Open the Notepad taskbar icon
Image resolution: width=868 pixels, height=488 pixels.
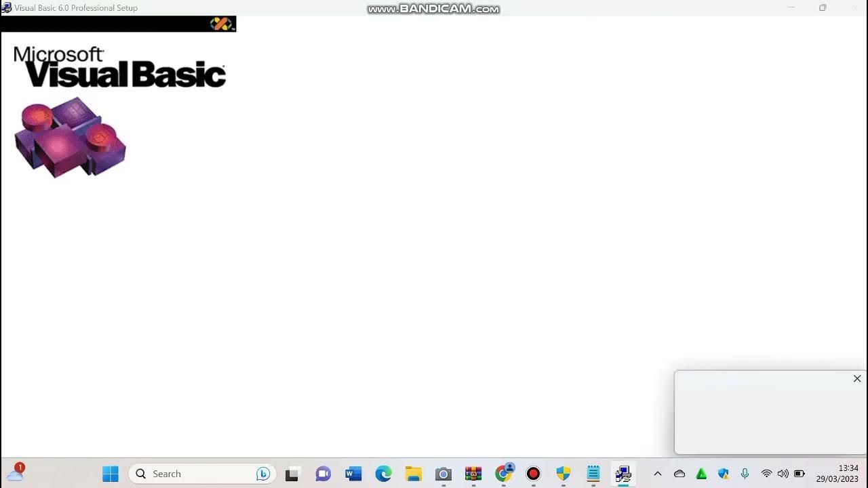click(593, 474)
